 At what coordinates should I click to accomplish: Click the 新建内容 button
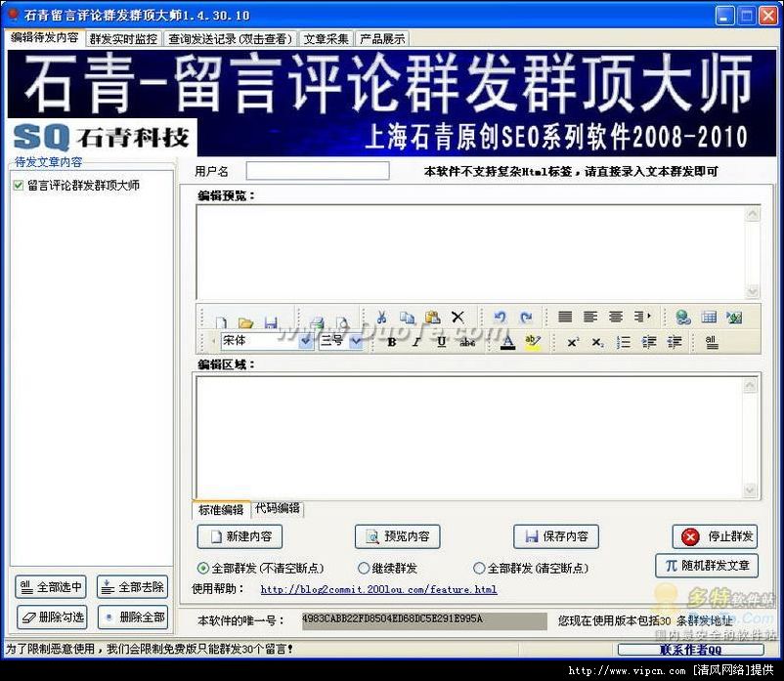[240, 536]
